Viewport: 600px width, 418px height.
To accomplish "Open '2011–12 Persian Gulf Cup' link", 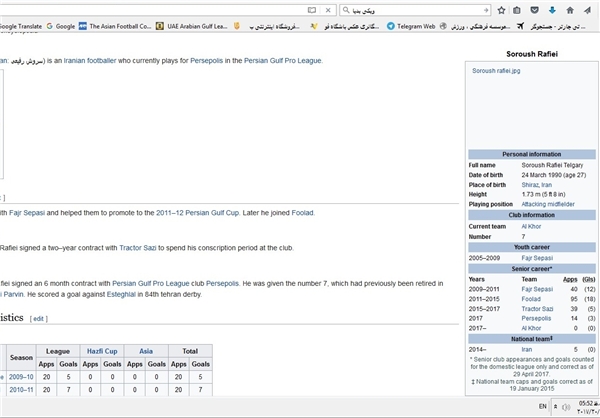I will pyautogui.click(x=197, y=213).
